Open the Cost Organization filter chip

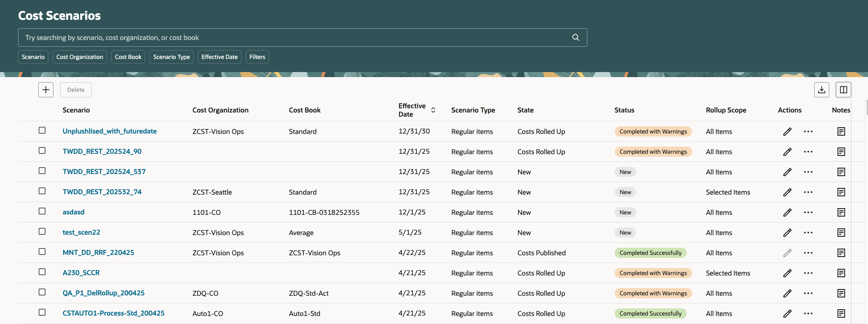coord(80,57)
